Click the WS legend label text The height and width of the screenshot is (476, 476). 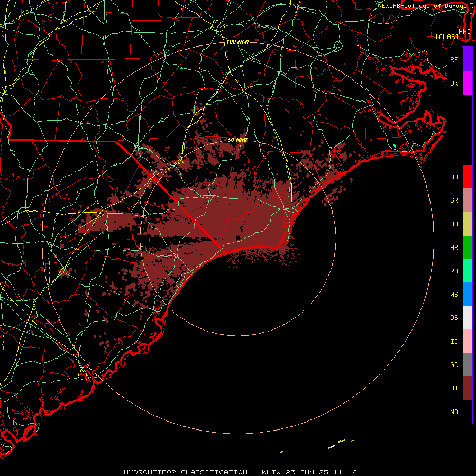(x=454, y=295)
